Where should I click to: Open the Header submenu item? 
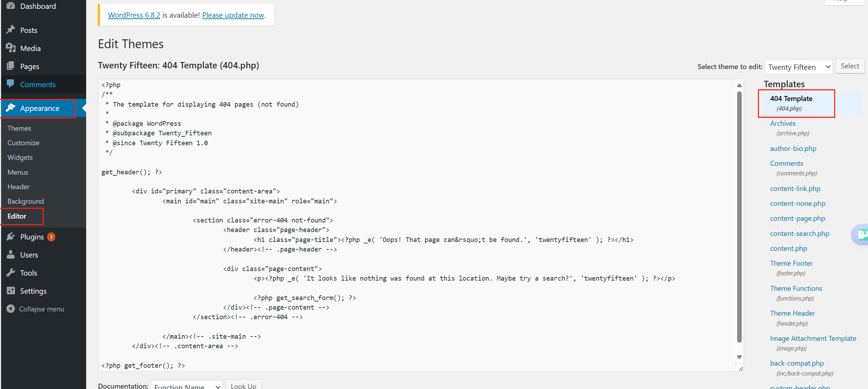(18, 186)
